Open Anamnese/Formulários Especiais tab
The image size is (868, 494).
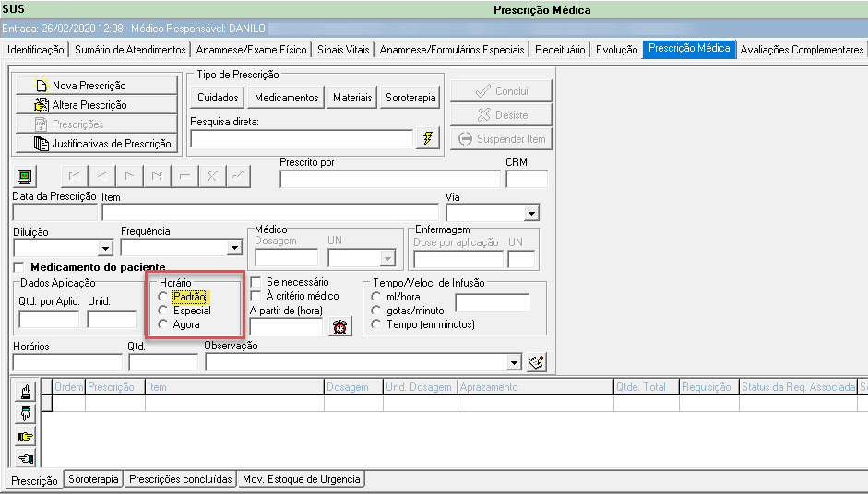(452, 50)
